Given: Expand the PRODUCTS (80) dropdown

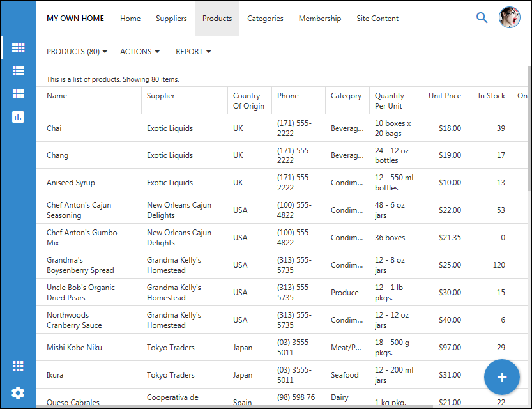Looking at the screenshot, I should pos(77,51).
